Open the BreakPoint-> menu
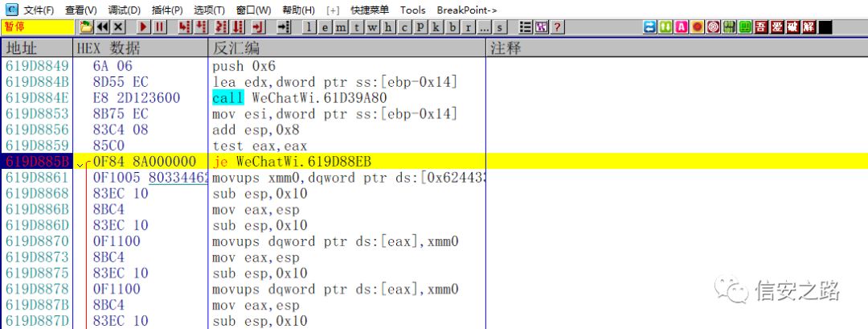This screenshot has height=329, width=868. tap(467, 10)
